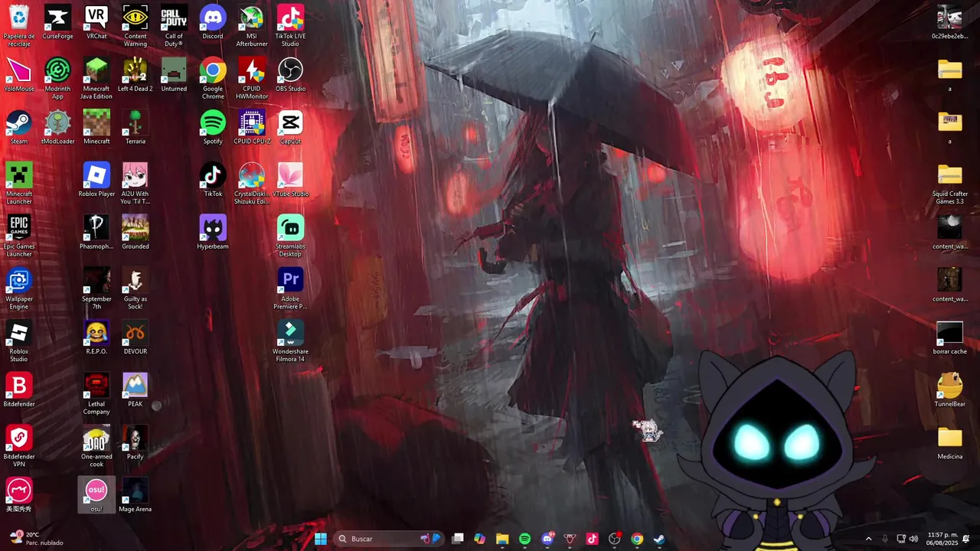The image size is (980, 551).
Task: Open Google Chrome desktop shortcut
Action: [213, 78]
